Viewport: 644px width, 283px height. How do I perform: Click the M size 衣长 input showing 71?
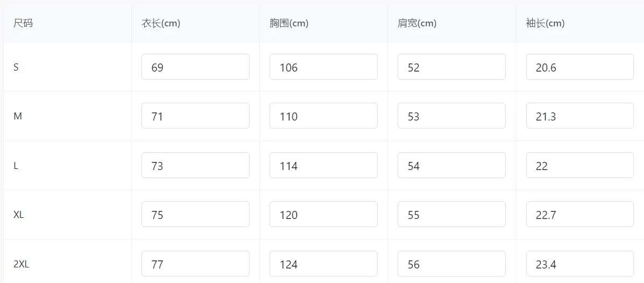[195, 116]
